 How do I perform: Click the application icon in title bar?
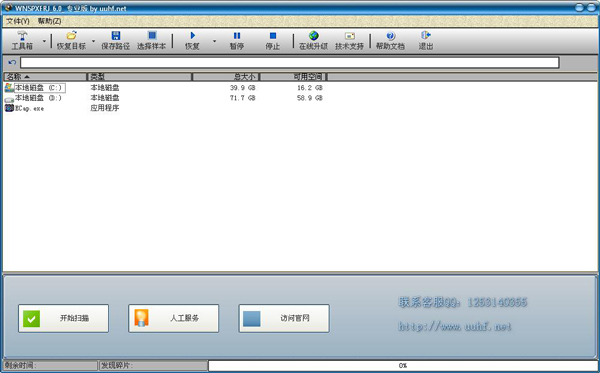tap(8, 8)
